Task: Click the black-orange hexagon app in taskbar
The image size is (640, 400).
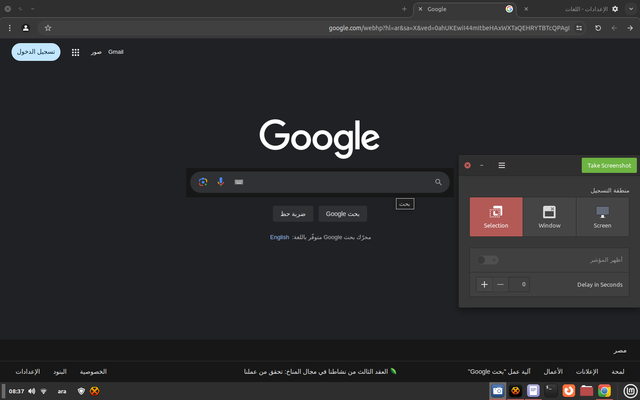Action: (516, 391)
